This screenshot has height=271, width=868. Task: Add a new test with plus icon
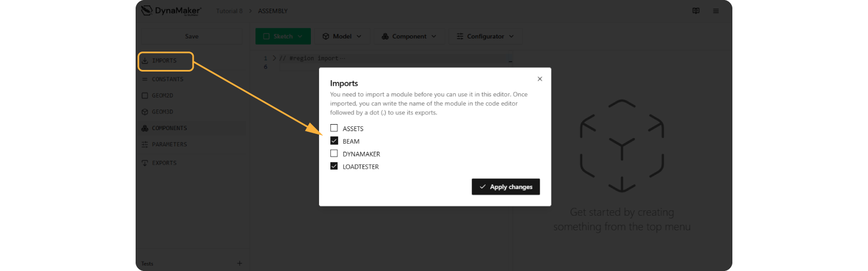tap(239, 263)
